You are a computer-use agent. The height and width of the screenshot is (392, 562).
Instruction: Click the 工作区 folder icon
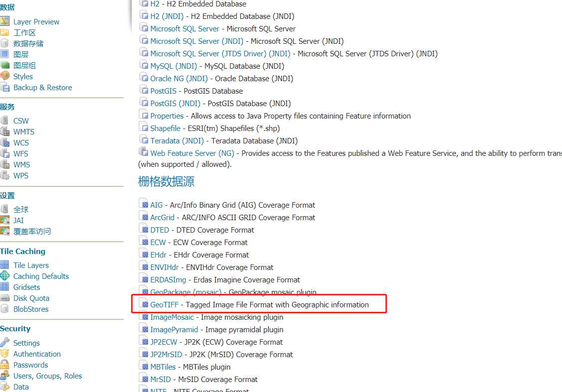click(4, 32)
